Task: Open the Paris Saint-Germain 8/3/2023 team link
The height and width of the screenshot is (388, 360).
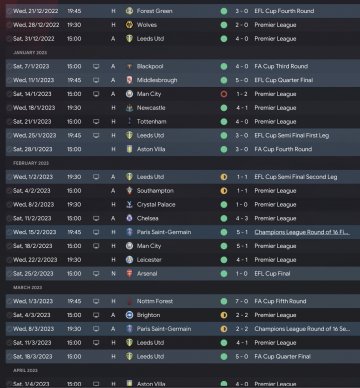Action: 164,329
